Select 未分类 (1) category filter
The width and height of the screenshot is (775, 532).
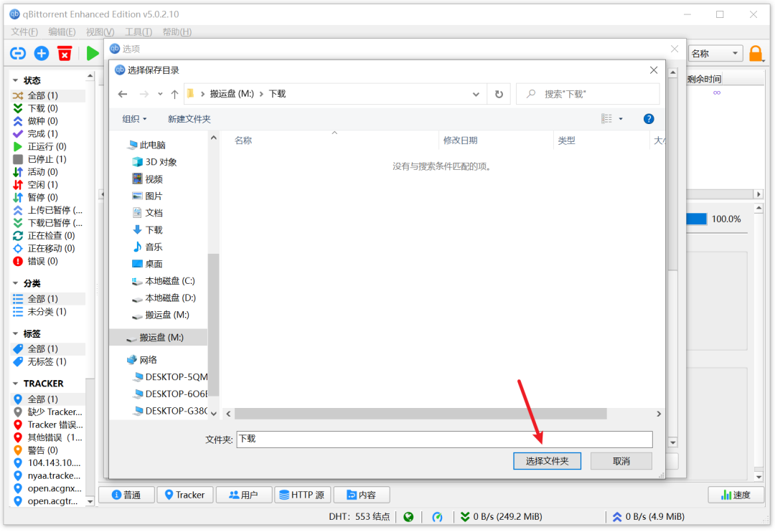[x=47, y=312]
